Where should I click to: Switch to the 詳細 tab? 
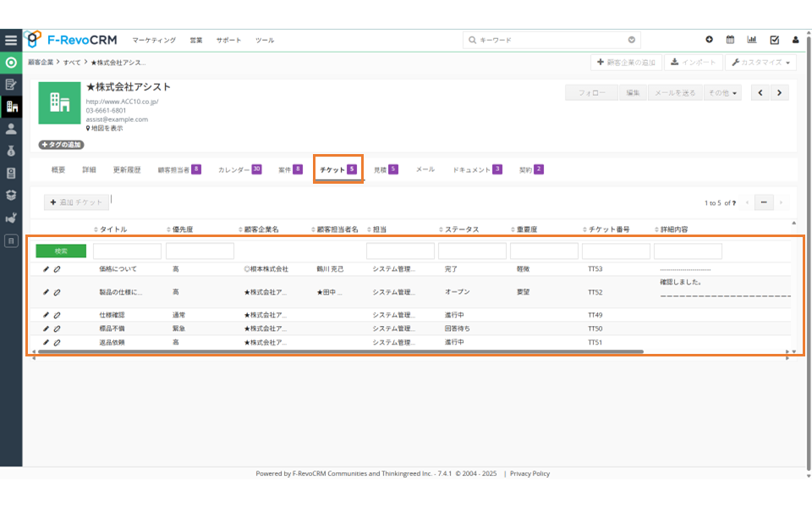pos(89,170)
